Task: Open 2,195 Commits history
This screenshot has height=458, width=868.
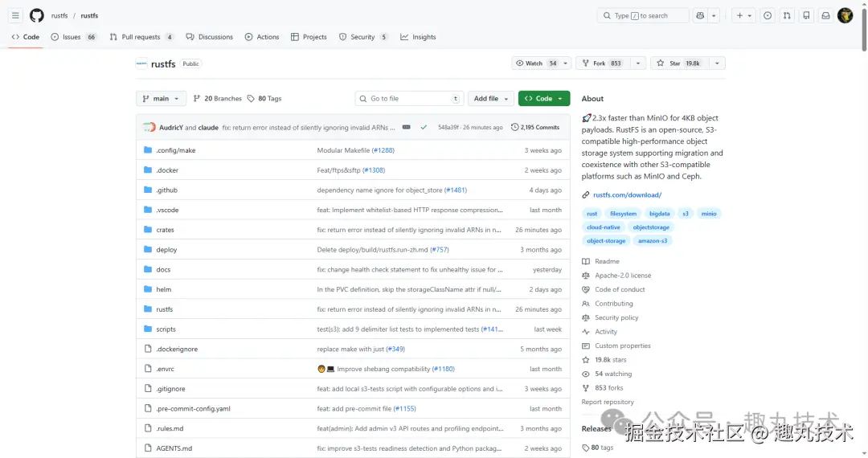Action: pos(535,127)
